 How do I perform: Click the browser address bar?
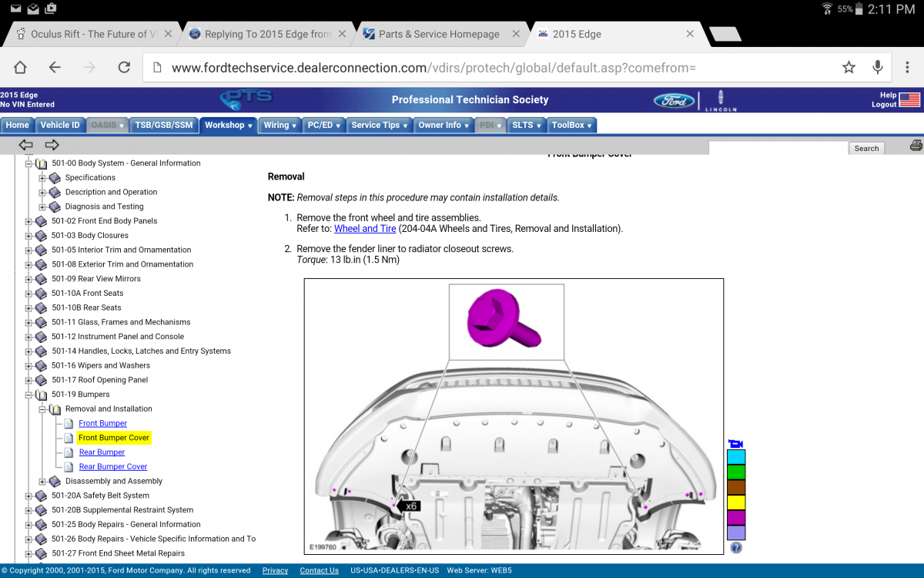(x=493, y=68)
